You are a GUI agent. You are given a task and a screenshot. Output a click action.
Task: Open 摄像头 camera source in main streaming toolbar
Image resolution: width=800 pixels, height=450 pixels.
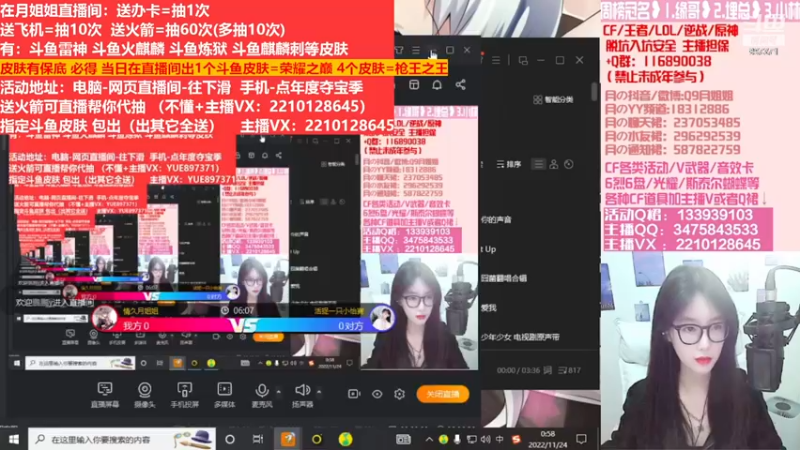pos(144,394)
